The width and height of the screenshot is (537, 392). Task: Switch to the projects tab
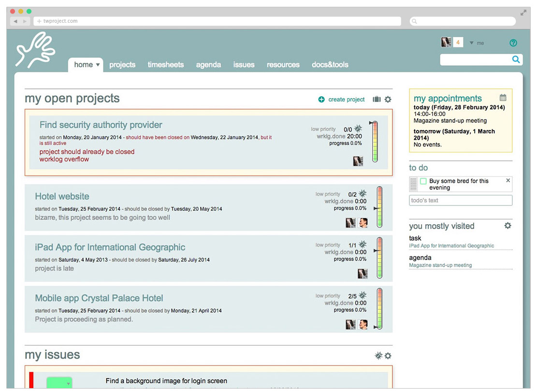(122, 64)
